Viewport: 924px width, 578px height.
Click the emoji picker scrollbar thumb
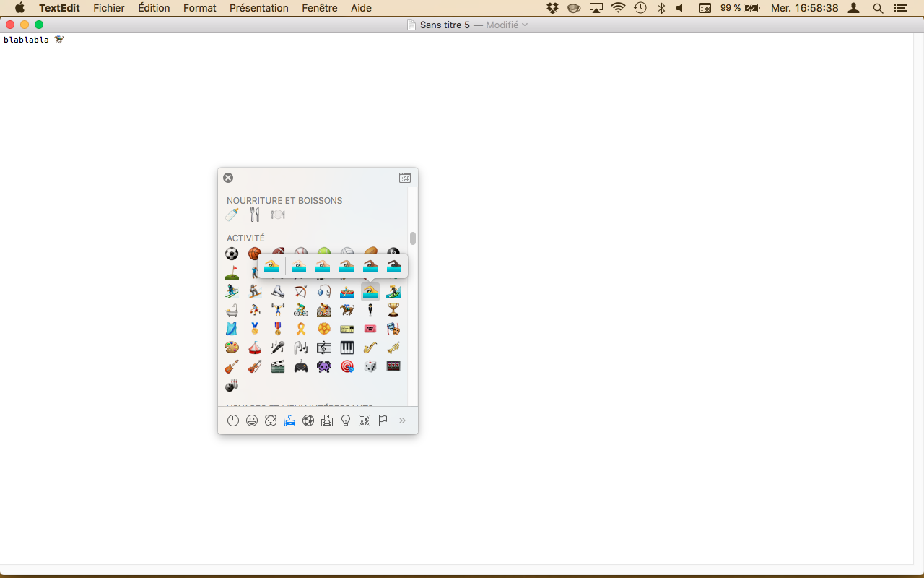click(x=413, y=238)
